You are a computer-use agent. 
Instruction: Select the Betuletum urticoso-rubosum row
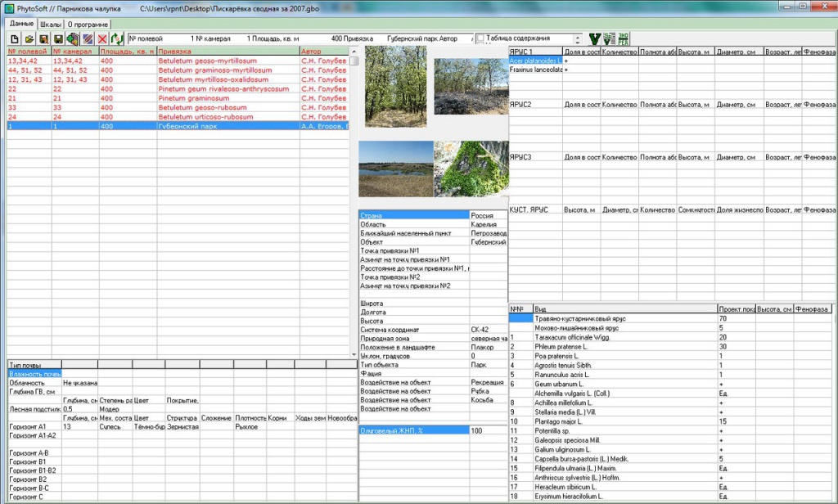coord(178,117)
